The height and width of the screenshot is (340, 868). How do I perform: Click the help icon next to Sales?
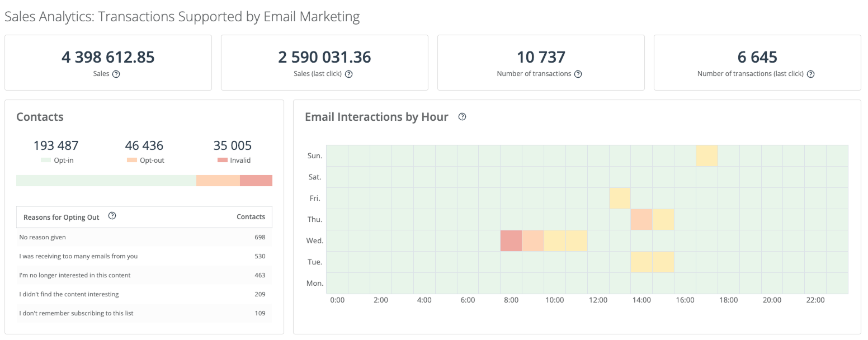[116, 74]
